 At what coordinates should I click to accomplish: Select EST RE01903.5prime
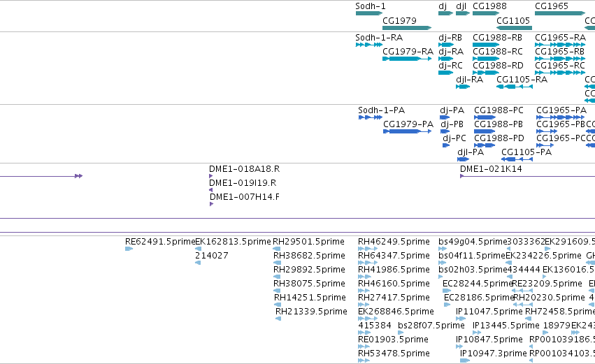click(x=364, y=347)
